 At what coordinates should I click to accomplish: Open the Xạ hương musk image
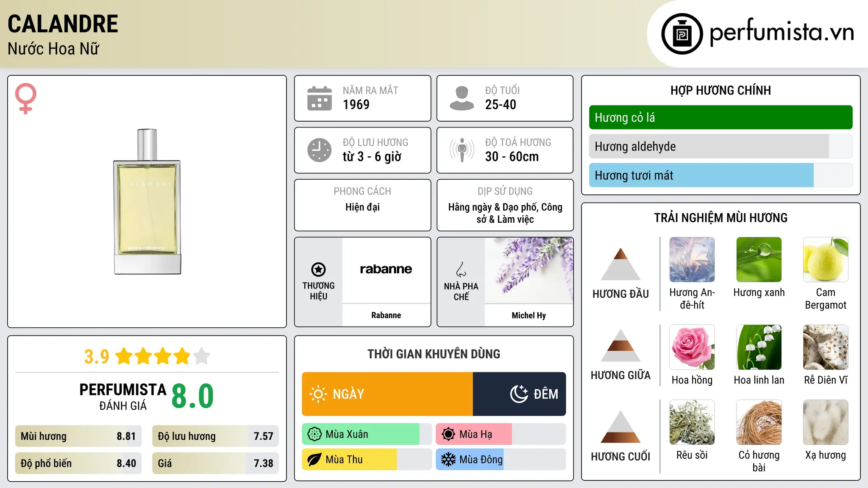click(826, 422)
